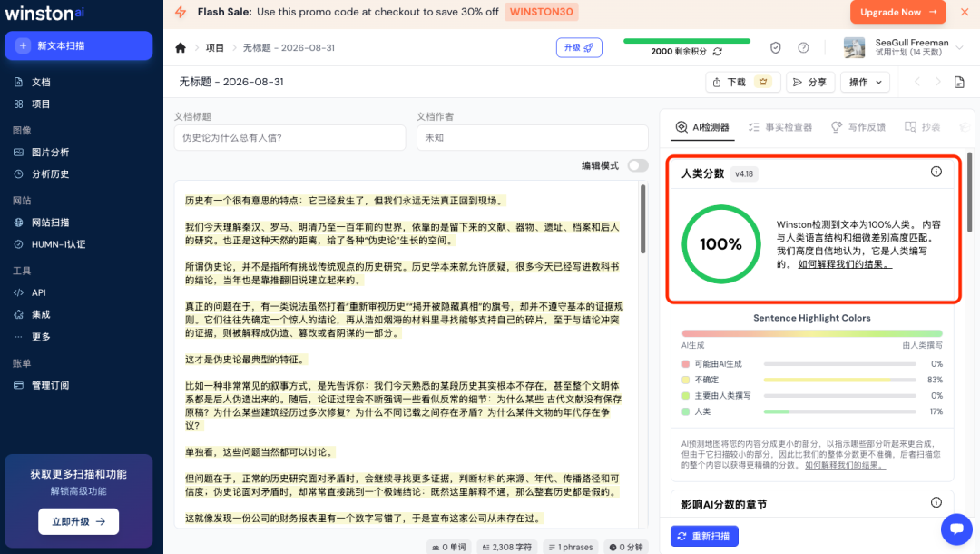Click the 文档标题 input field
Viewport: 980px width, 554px height.
[x=290, y=137]
